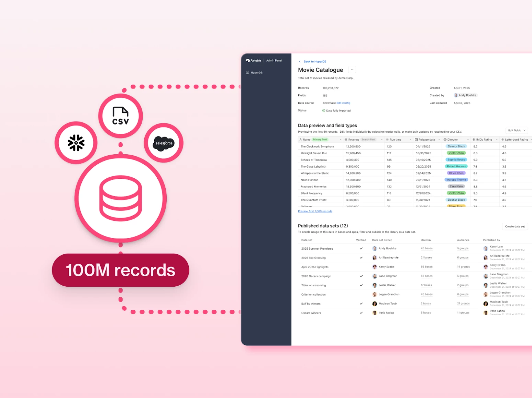
Task: Open the Edit fields dropdown
Action: coord(517,131)
